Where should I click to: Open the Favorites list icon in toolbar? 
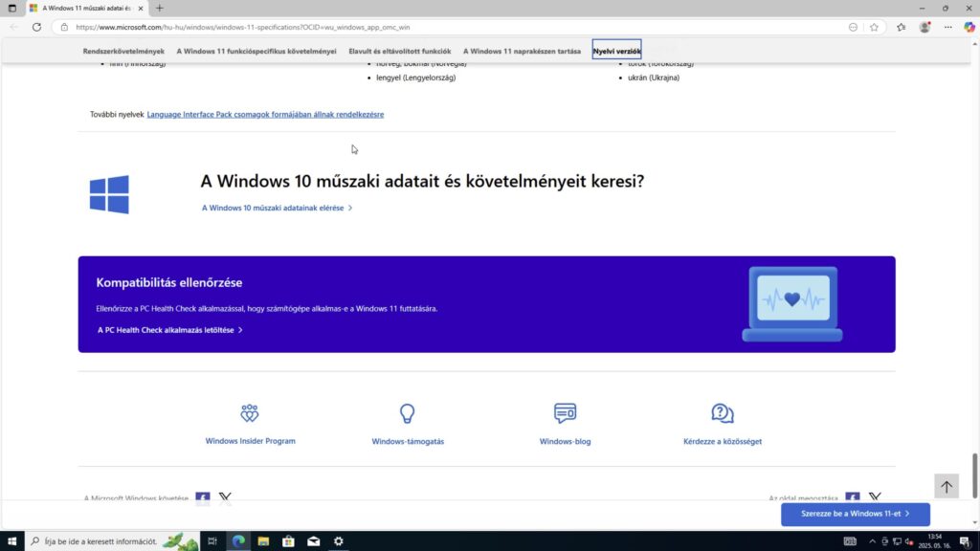coord(901,27)
